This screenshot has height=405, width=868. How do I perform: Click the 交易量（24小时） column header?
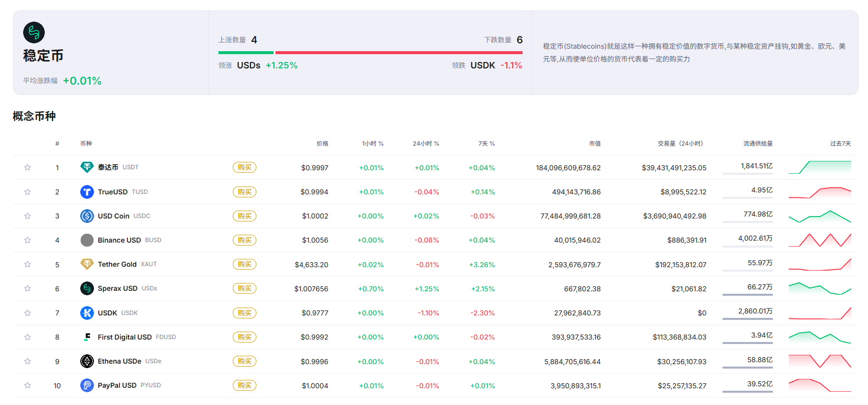tap(680, 144)
